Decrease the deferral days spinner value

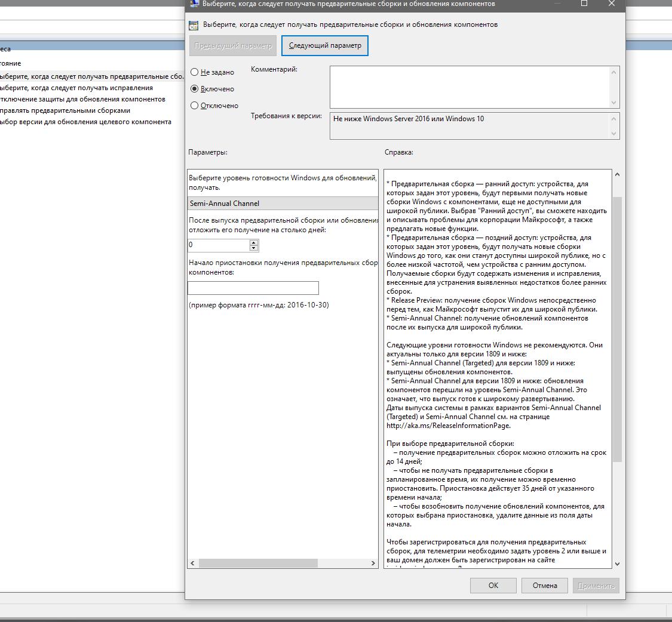[x=254, y=248]
